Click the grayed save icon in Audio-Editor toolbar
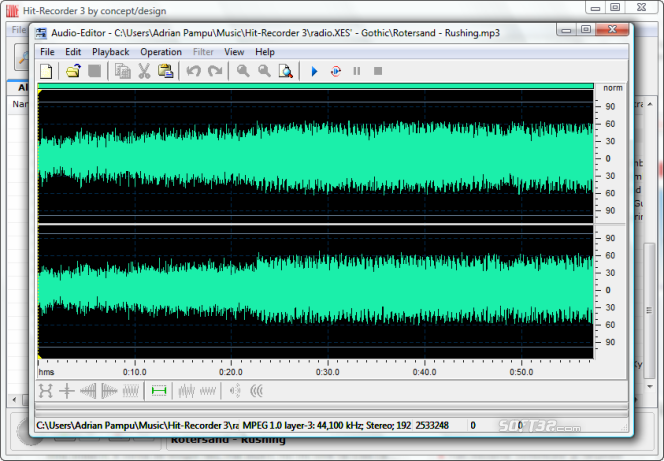Screen dimensions: 664x461 94,71
